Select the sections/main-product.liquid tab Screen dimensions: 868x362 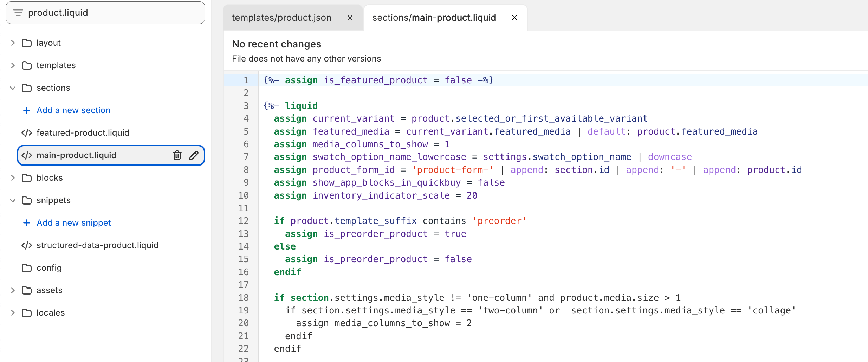434,18
